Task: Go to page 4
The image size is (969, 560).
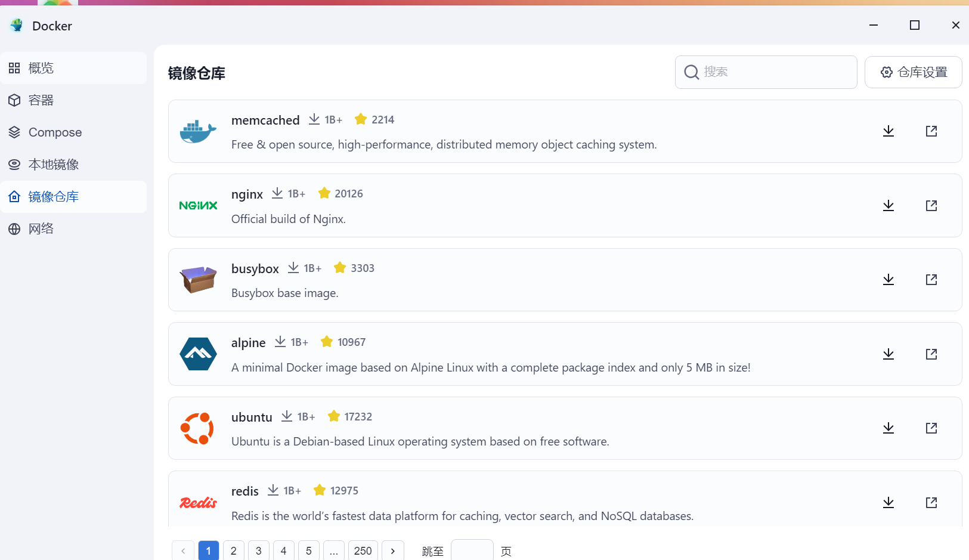Action: (283, 550)
